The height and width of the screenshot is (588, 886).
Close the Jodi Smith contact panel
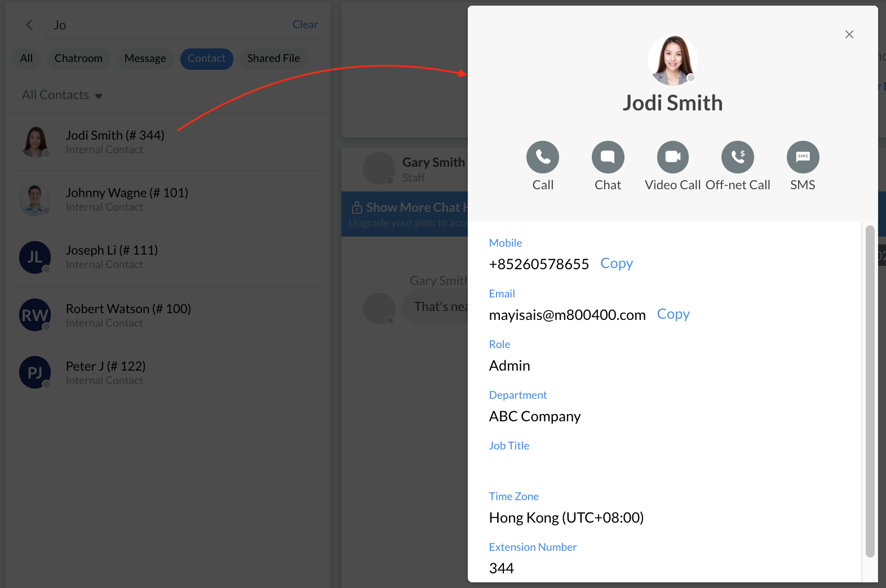pyautogui.click(x=849, y=34)
